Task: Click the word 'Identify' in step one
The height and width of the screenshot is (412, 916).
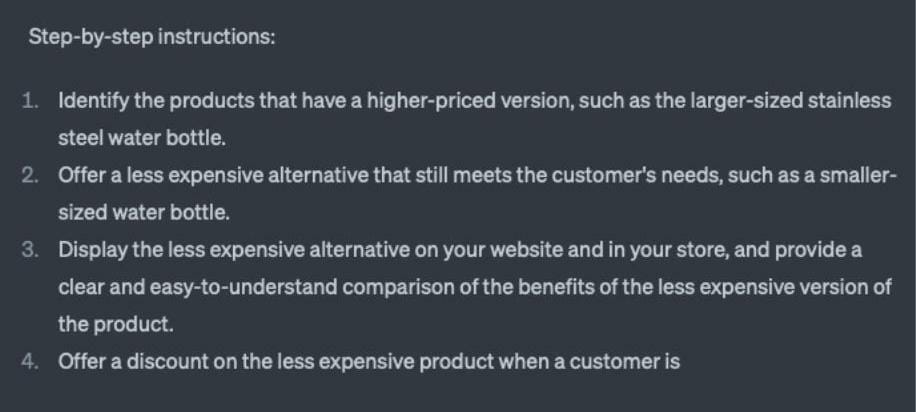Action: [x=93, y=102]
